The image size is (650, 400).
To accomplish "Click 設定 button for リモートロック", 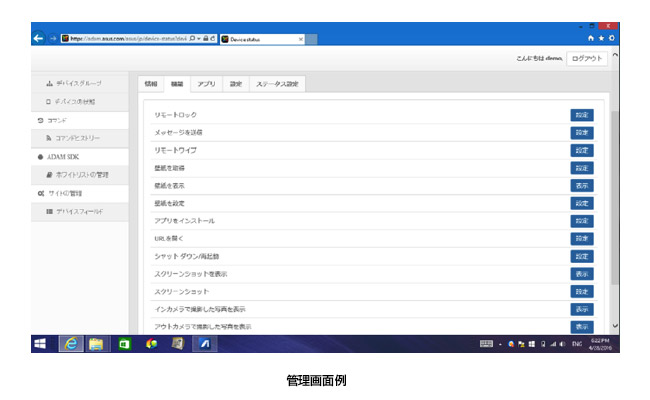I will 581,115.
